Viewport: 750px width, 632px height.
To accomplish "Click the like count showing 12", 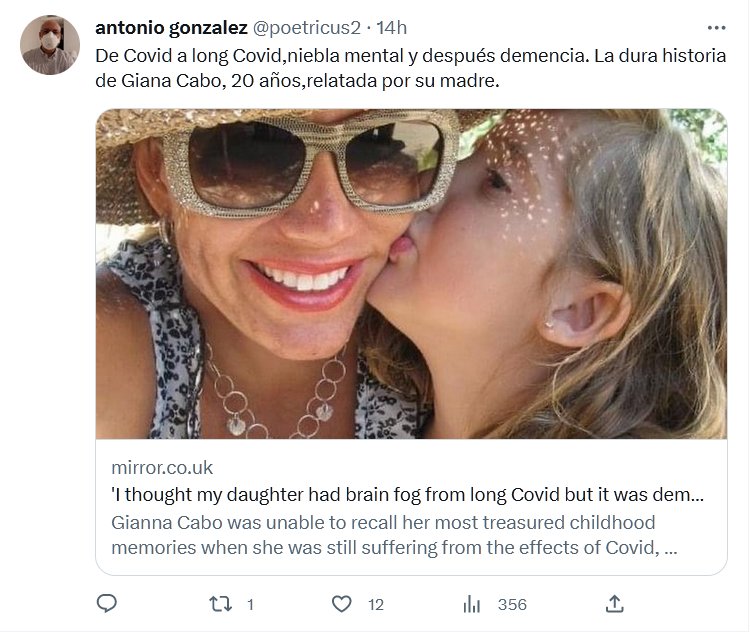I will click(376, 604).
